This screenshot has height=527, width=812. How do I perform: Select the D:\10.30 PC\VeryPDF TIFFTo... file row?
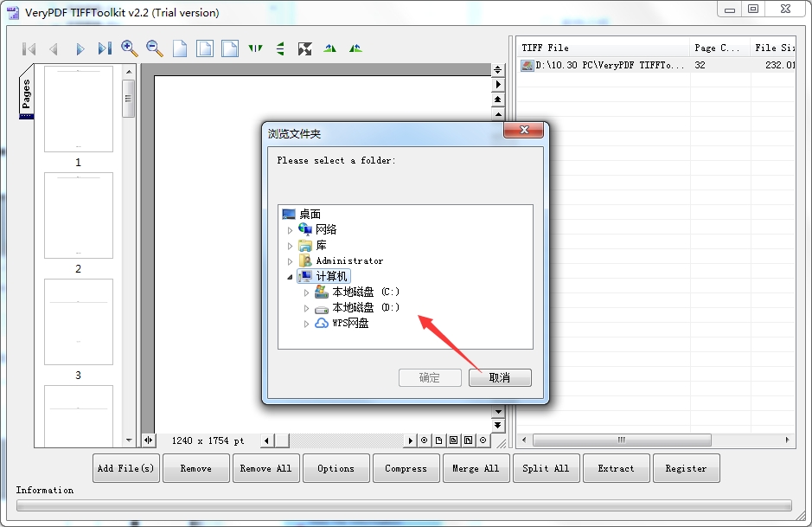[x=656, y=65]
